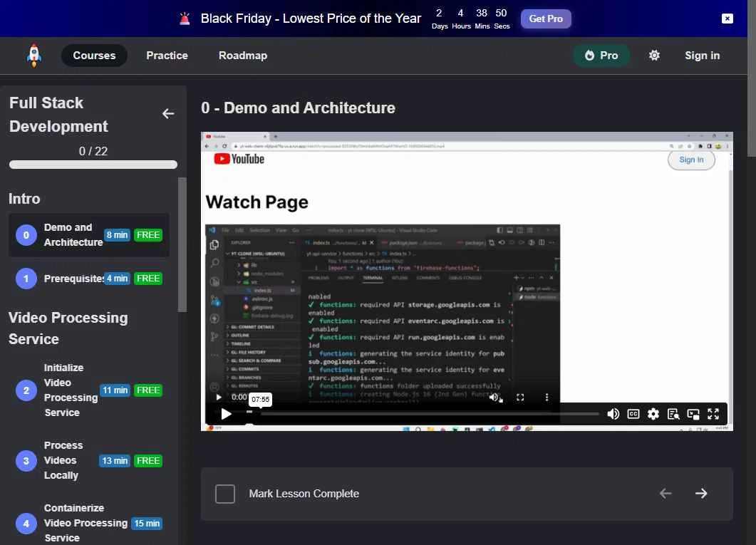The height and width of the screenshot is (545, 756).
Task: Click Sign in in the navbar
Action: pos(702,56)
